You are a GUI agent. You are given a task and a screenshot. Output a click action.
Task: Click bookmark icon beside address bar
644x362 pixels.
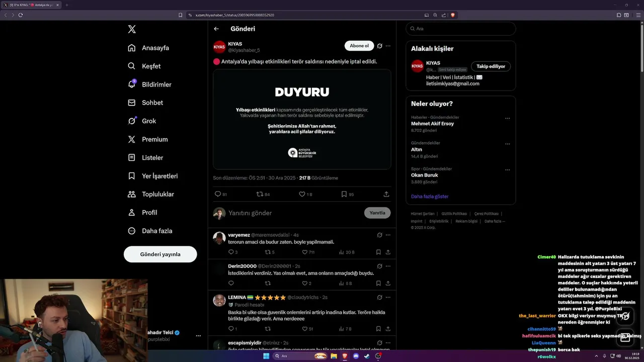181,15
